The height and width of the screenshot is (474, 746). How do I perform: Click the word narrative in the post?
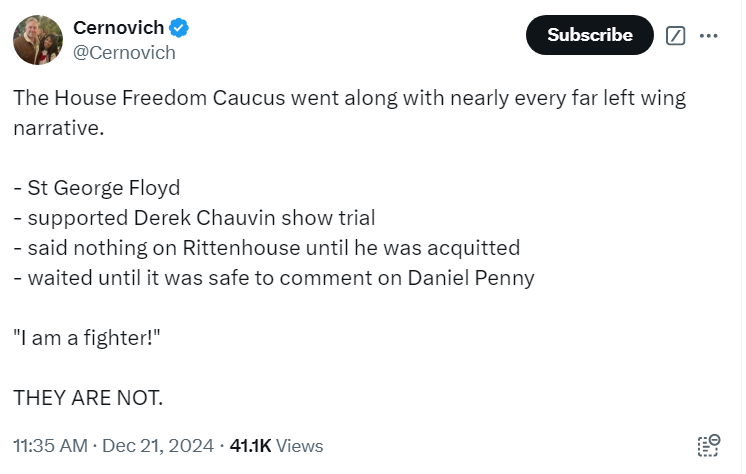coord(59,128)
